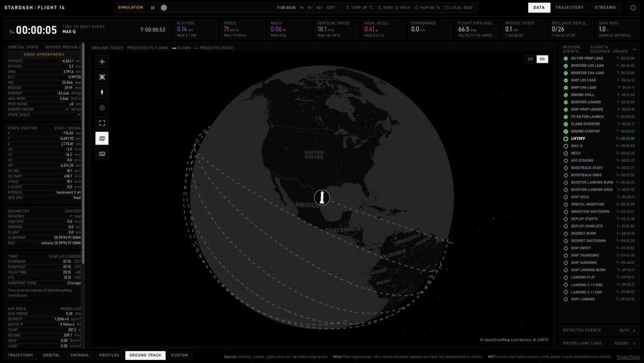Open the TRAJECTORY tab in top bar
The height and width of the screenshot is (363, 644).
click(x=569, y=7)
